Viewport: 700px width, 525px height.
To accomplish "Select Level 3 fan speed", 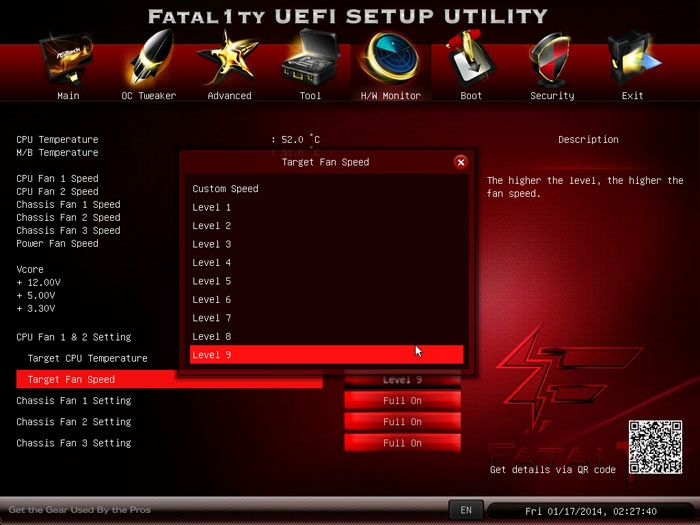I will coord(326,244).
